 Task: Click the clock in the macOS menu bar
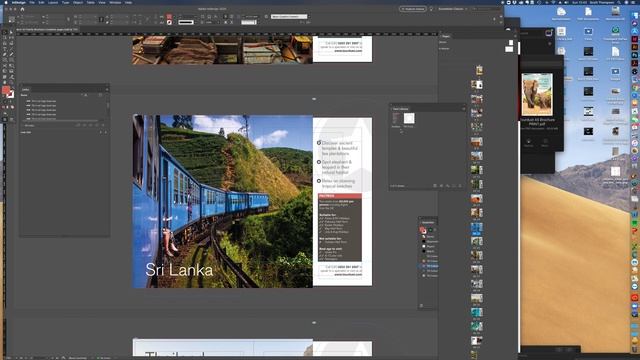580,2
